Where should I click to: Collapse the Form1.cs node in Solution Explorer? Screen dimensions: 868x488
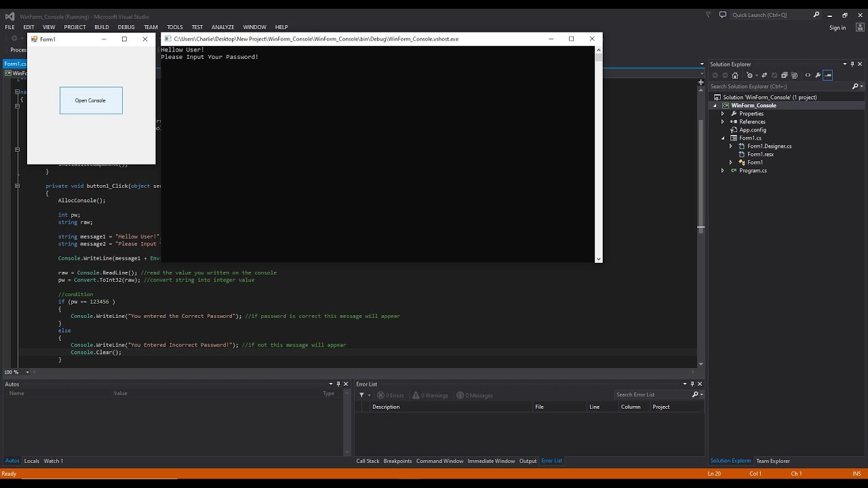click(722, 138)
